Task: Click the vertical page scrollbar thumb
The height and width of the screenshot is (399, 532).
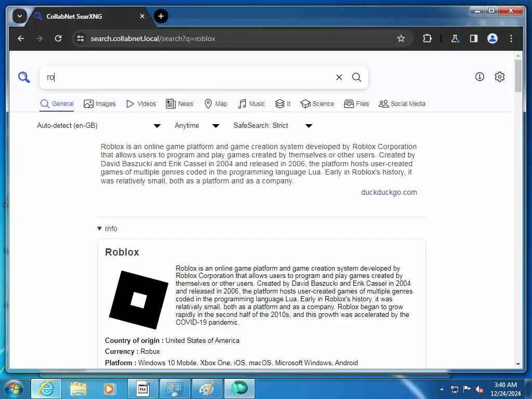Action: click(x=518, y=76)
